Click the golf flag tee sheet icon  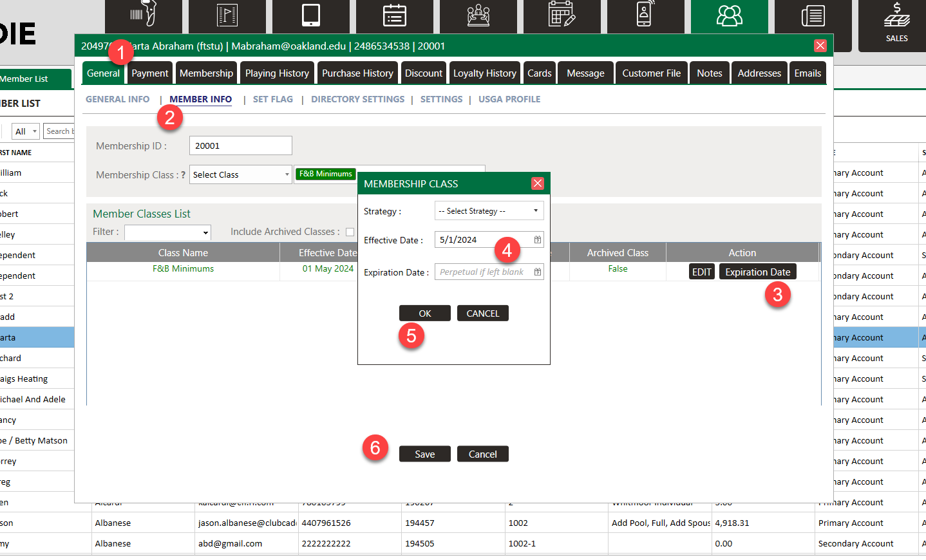tap(227, 15)
